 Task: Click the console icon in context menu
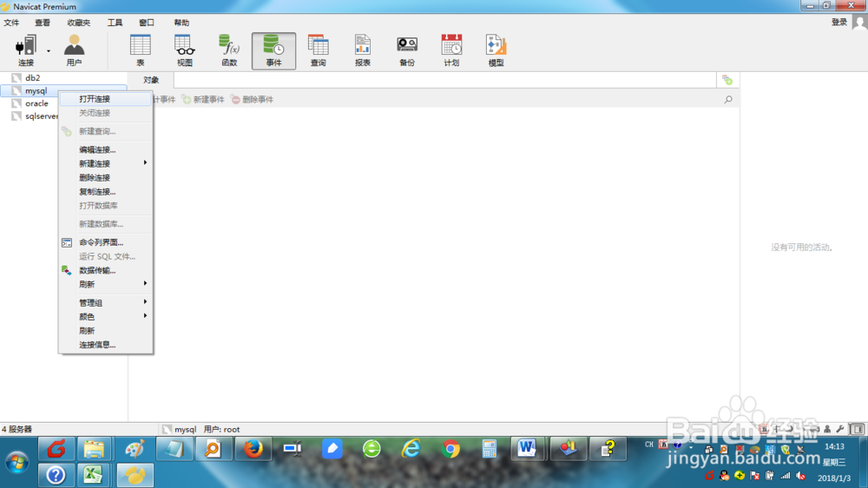[67, 242]
